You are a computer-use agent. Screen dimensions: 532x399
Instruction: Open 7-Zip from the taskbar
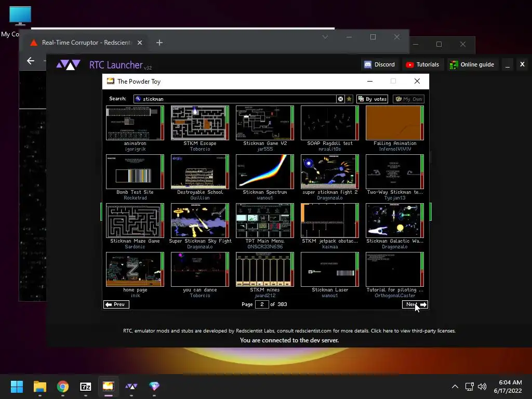pyautogui.click(x=86, y=387)
